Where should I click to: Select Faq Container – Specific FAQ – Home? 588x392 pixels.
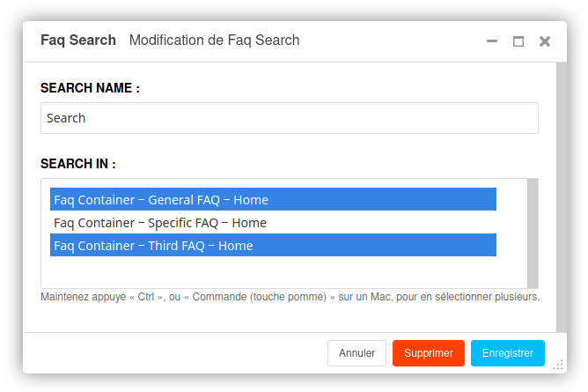pyautogui.click(x=273, y=223)
